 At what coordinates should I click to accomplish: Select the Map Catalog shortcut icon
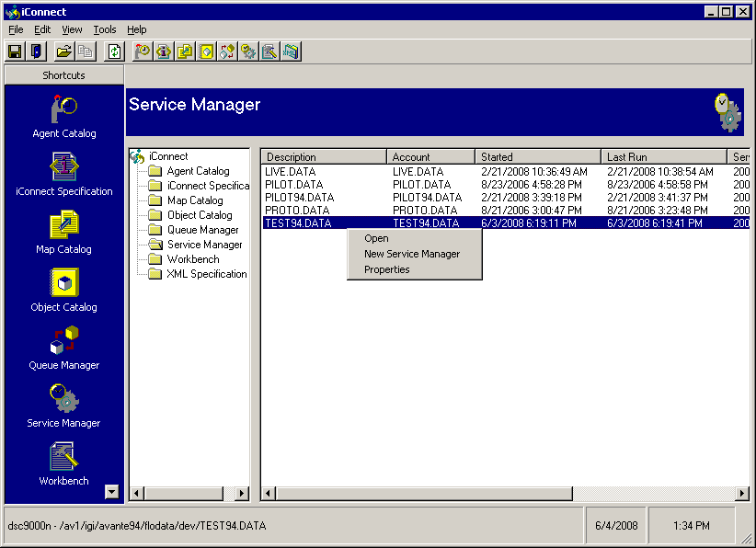pyautogui.click(x=64, y=226)
